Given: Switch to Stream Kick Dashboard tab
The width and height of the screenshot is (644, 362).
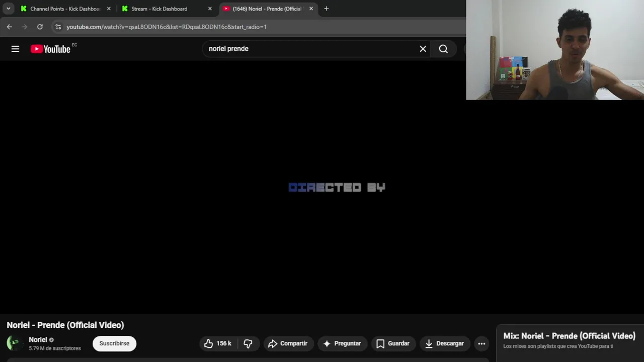Looking at the screenshot, I should [x=166, y=9].
